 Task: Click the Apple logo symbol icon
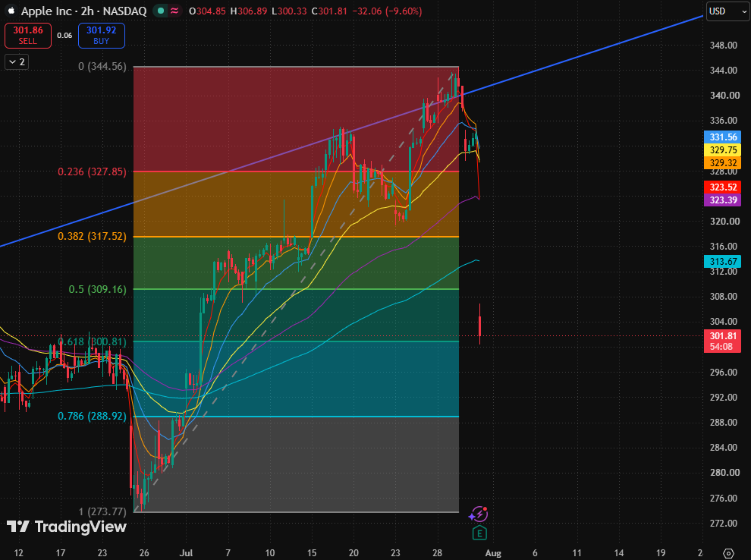coord(11,11)
